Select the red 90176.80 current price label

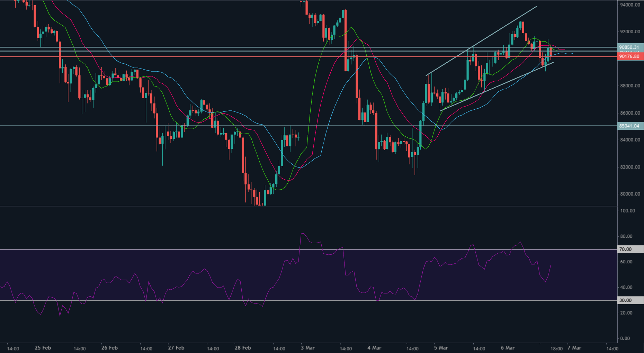pos(630,56)
